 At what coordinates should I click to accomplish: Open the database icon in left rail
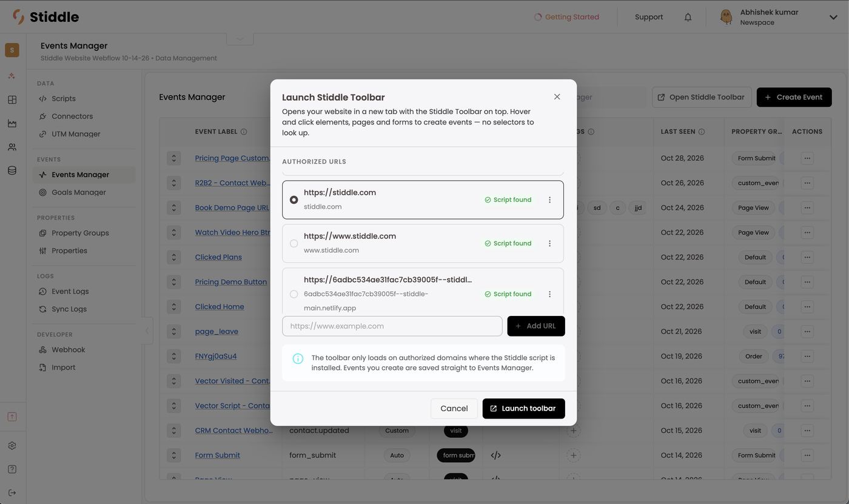tap(12, 171)
